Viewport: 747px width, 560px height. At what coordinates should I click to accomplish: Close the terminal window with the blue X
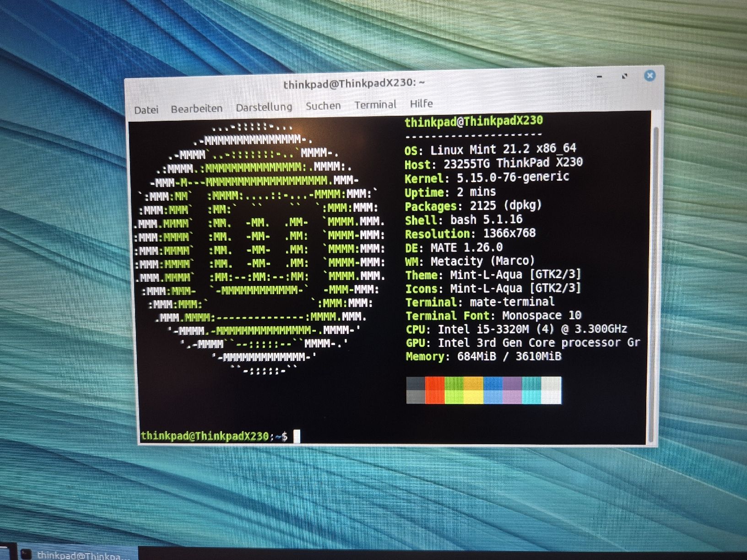(650, 75)
